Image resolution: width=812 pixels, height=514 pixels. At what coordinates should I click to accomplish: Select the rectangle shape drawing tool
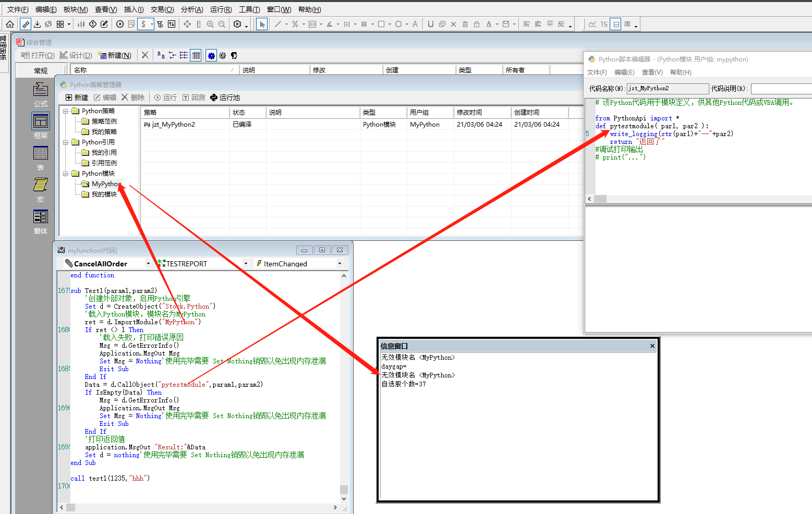[x=381, y=24]
